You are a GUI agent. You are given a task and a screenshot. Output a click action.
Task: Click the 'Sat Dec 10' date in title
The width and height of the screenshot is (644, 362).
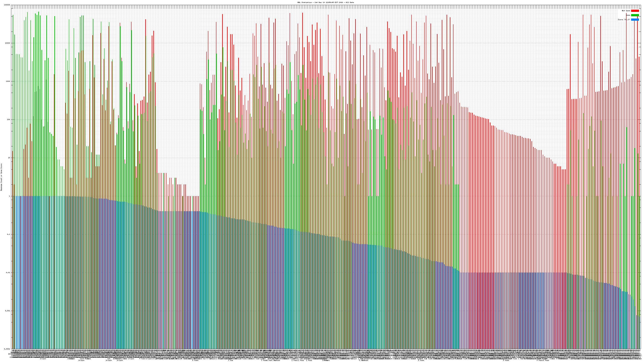pos(320,2)
